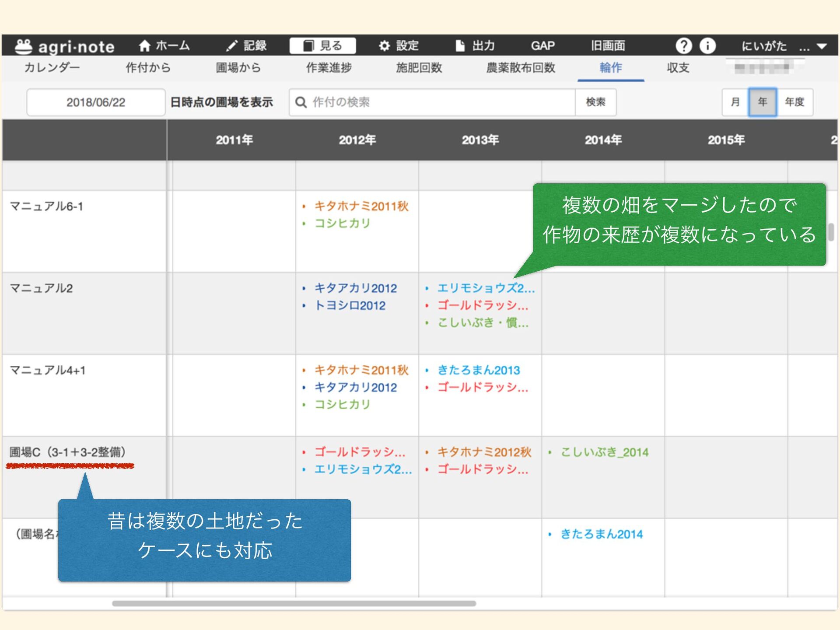Click the info circle icon
Screen dimensions: 840x630
pyautogui.click(x=707, y=45)
